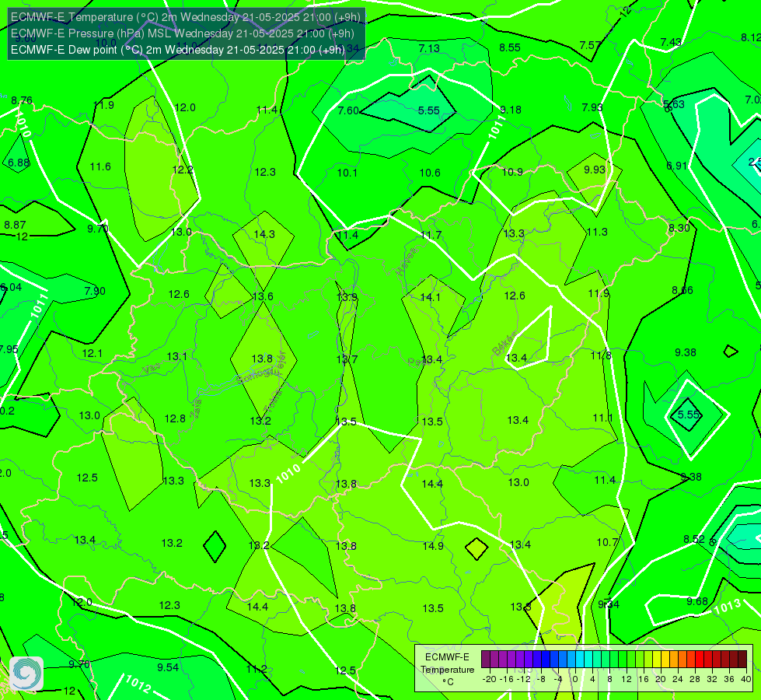Click the 7.13 value on the map
The width and height of the screenshot is (761, 700).
coord(429,48)
